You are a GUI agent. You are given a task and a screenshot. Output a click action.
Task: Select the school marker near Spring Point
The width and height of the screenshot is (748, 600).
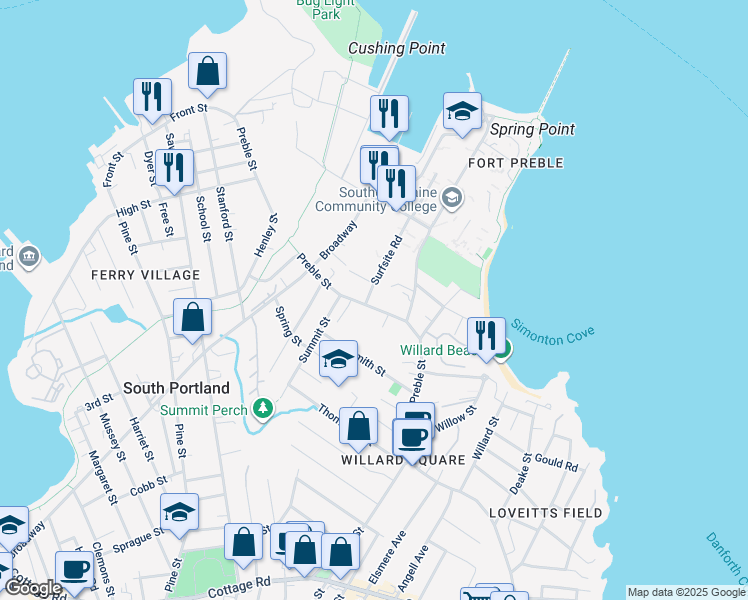462,112
